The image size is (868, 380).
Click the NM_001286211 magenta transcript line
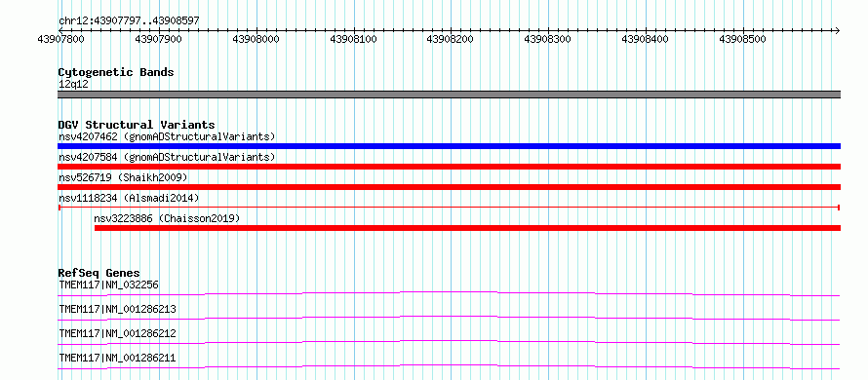[449, 366]
